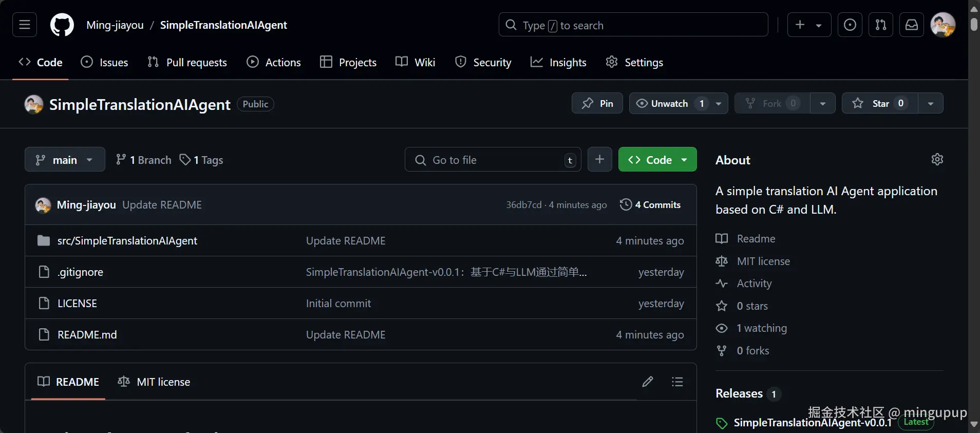
Task: Open the Pull requests tab
Action: point(187,62)
